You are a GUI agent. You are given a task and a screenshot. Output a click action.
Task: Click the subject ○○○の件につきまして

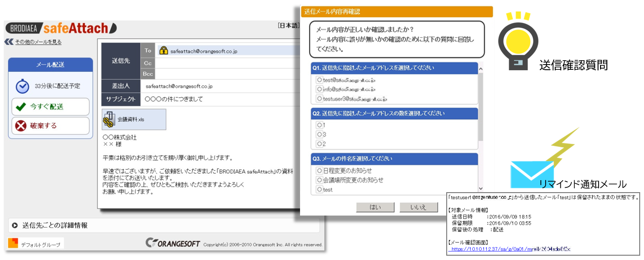coord(174,99)
